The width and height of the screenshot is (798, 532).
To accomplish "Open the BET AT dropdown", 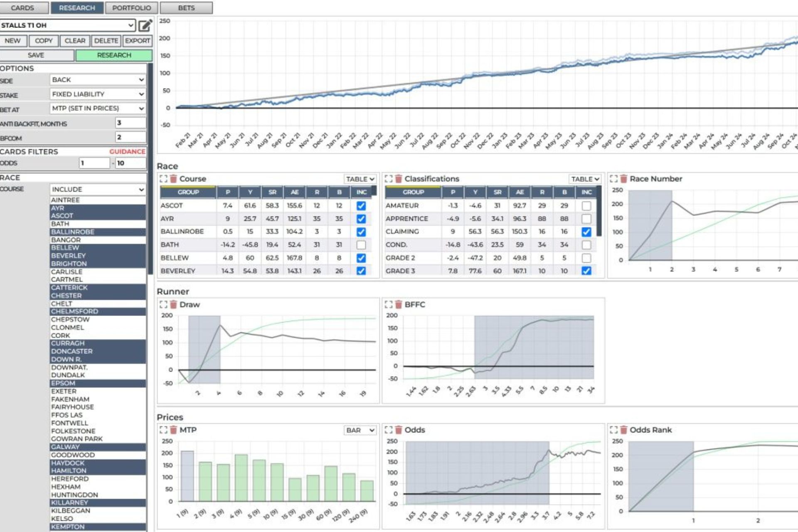I will [x=98, y=108].
